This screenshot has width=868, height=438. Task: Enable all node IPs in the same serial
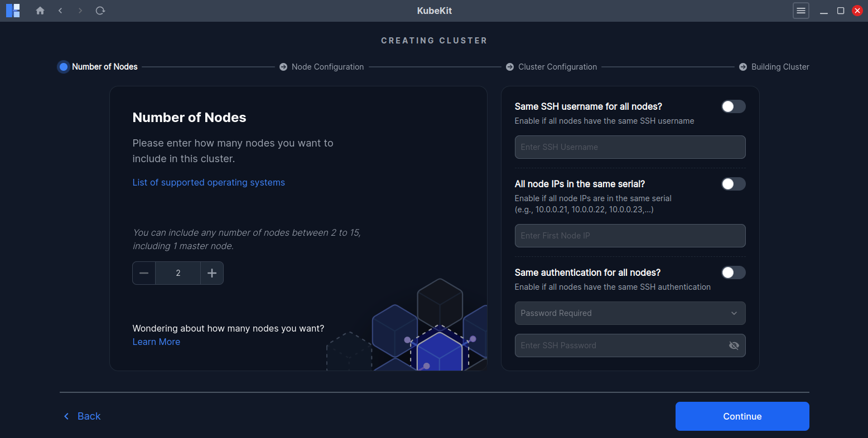click(x=734, y=184)
